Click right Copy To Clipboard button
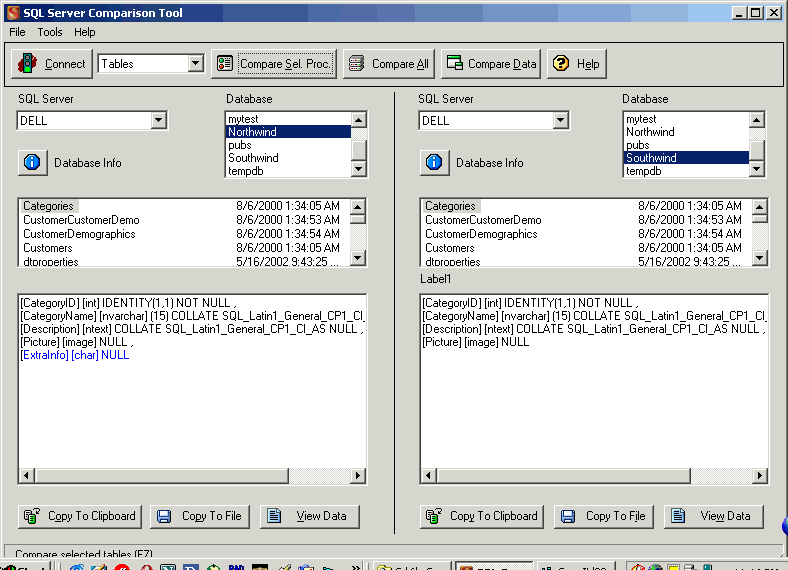Screen dimensions: 788x570 pyautogui.click(x=481, y=516)
